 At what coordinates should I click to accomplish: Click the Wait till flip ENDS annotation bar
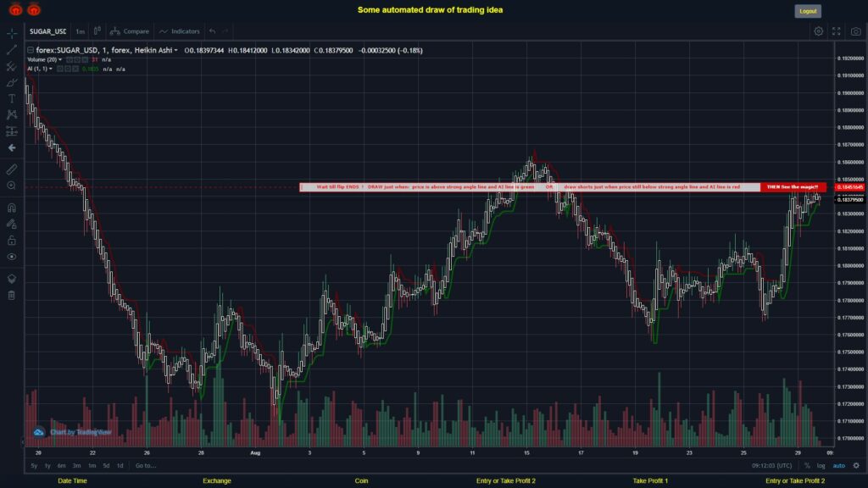point(530,187)
